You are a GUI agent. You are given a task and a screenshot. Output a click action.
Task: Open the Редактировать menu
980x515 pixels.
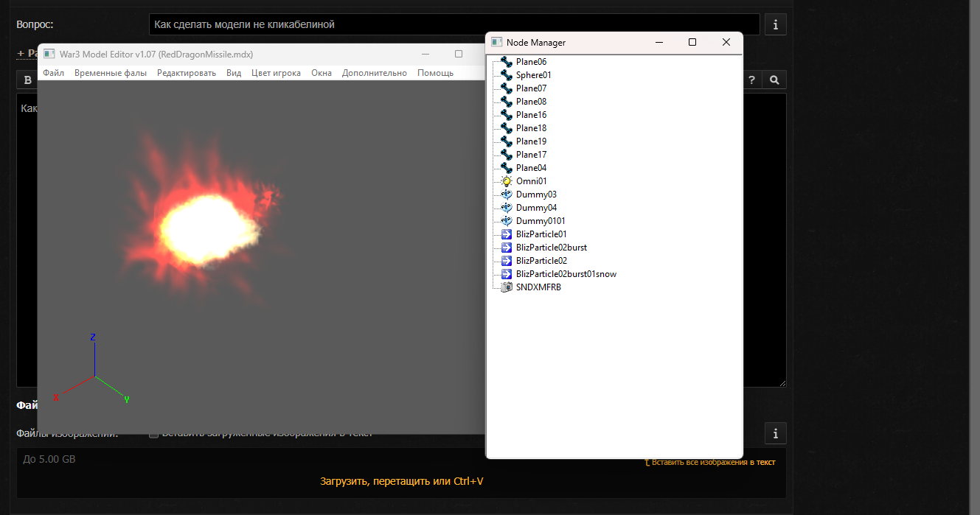187,73
